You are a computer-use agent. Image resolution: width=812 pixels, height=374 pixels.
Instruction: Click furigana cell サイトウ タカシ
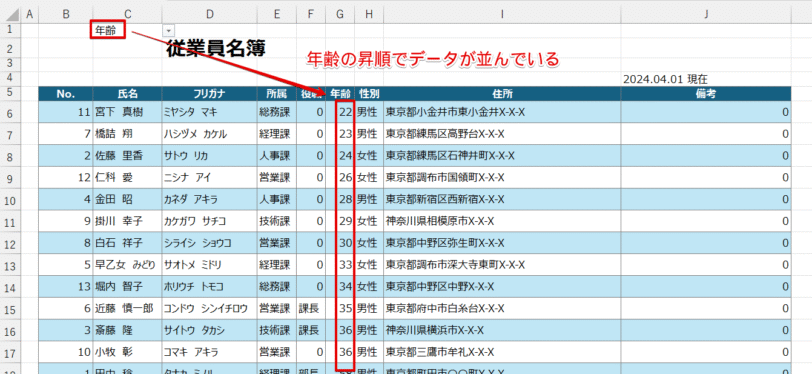(x=209, y=330)
